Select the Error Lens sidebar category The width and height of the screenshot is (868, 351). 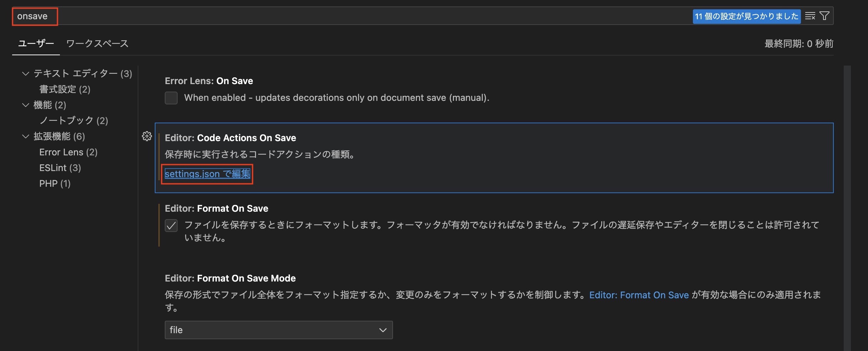click(x=68, y=152)
